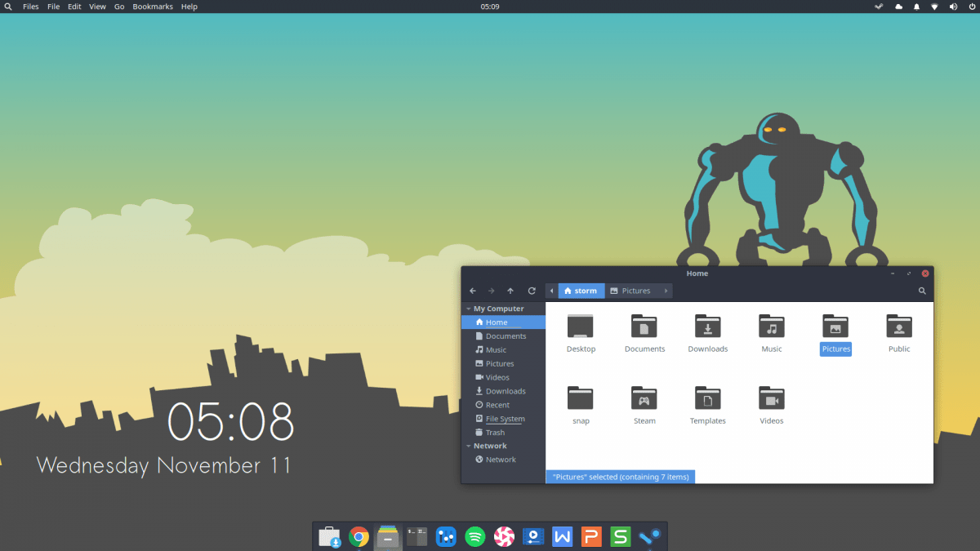Viewport: 980px width, 551px height.
Task: Click the up-arrow parent directory icon
Action: [510, 291]
